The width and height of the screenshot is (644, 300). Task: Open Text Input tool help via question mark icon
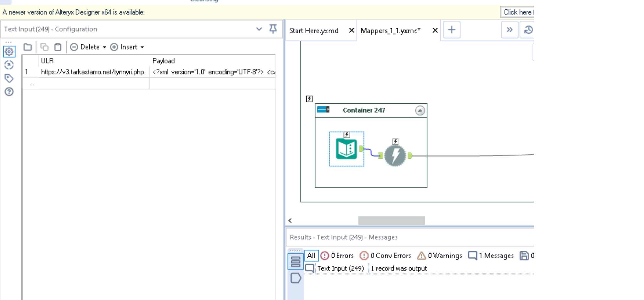point(9,92)
